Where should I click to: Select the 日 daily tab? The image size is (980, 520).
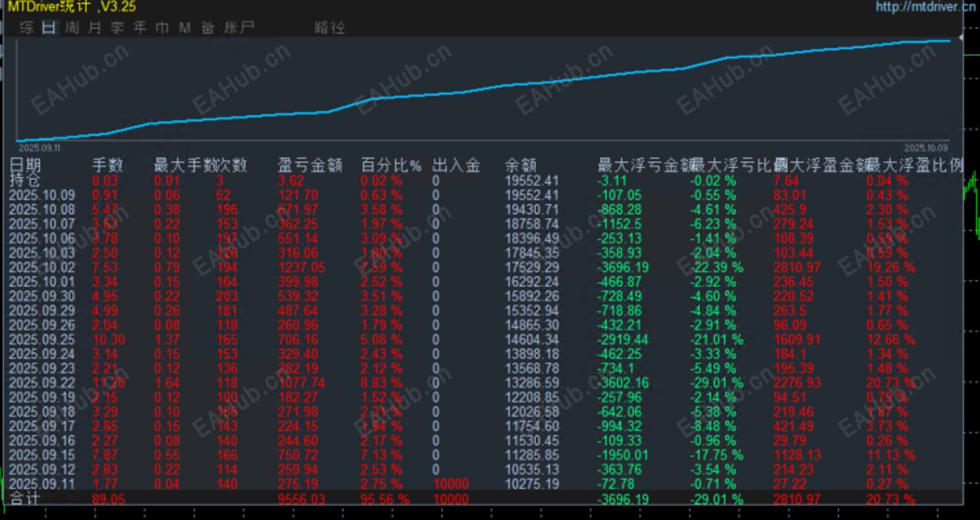(x=49, y=27)
